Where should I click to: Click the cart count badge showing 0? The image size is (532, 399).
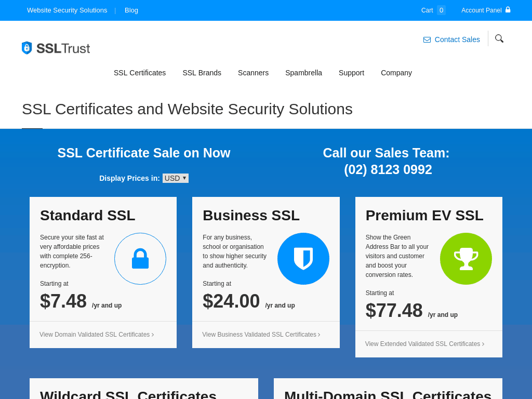(441, 10)
